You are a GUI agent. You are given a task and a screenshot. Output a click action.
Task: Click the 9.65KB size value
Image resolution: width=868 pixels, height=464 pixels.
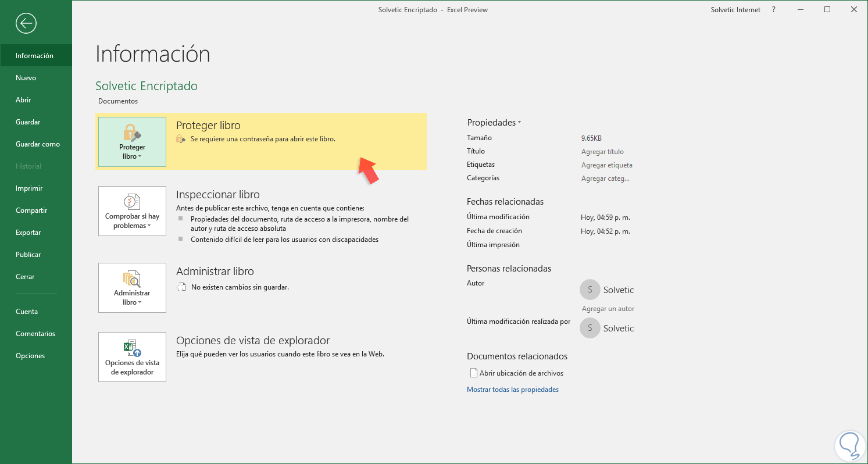(591, 138)
